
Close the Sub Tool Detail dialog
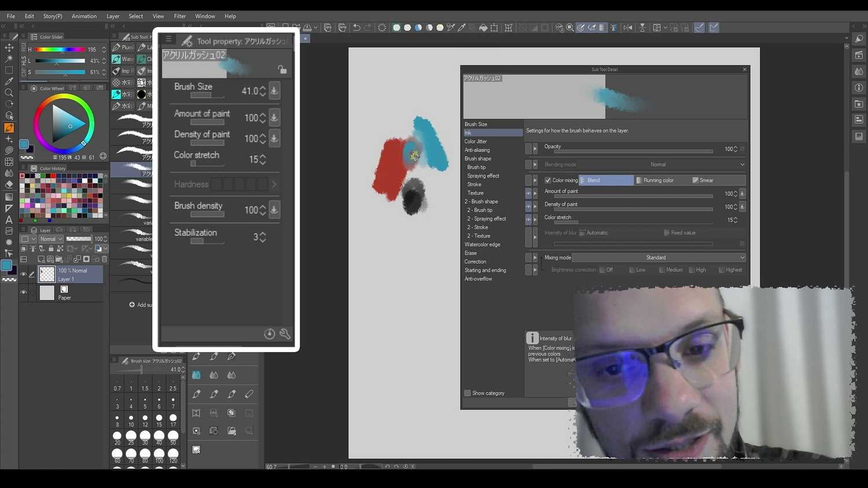745,69
